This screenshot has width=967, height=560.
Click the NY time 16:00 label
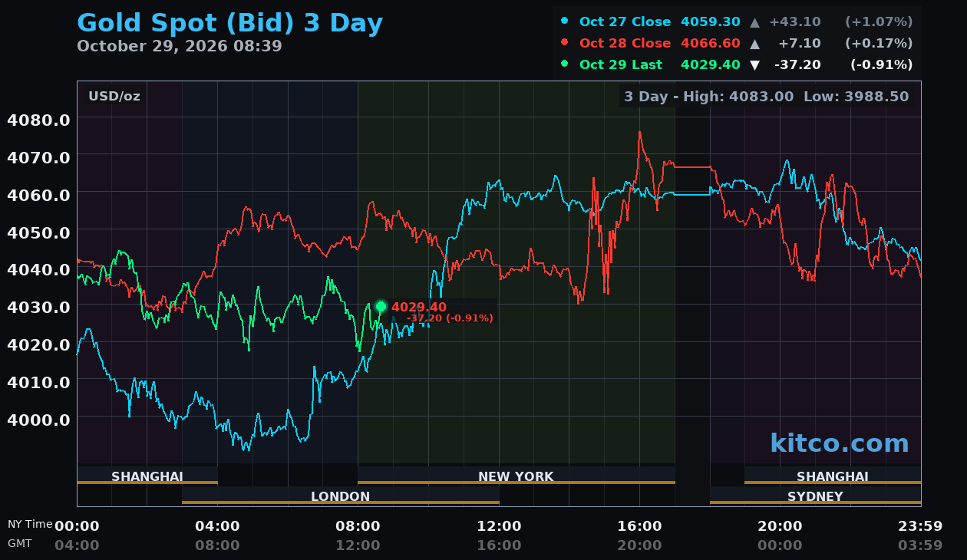pyautogui.click(x=639, y=526)
